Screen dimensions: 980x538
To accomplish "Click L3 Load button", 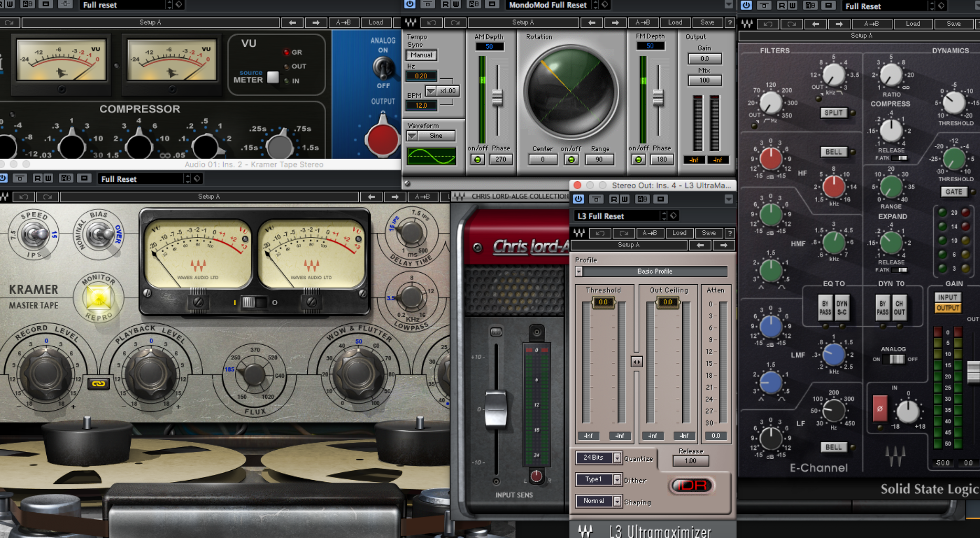I will pos(679,233).
